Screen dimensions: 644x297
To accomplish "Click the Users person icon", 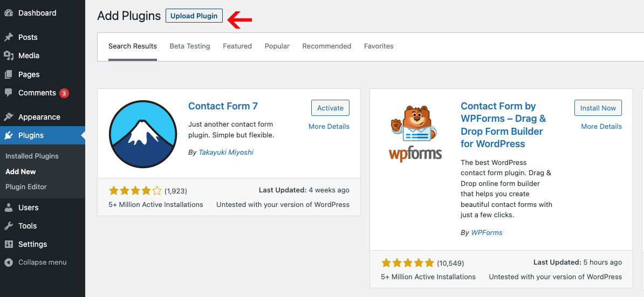I will (9, 208).
